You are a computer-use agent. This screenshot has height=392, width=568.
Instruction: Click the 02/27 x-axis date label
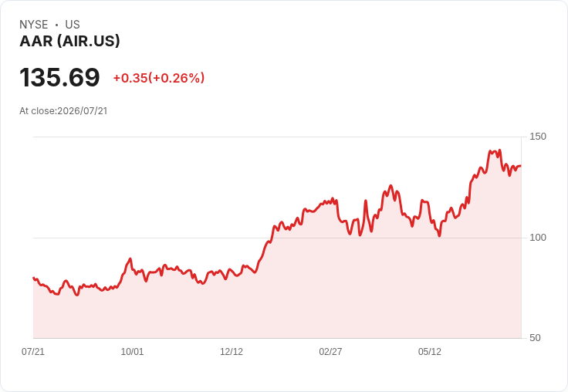(330, 351)
